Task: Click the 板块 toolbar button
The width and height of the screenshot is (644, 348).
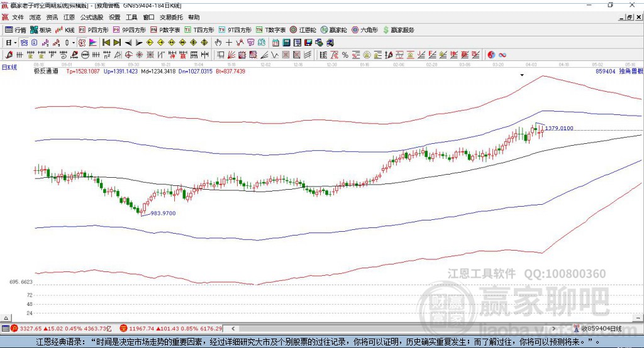Action: 41,30
